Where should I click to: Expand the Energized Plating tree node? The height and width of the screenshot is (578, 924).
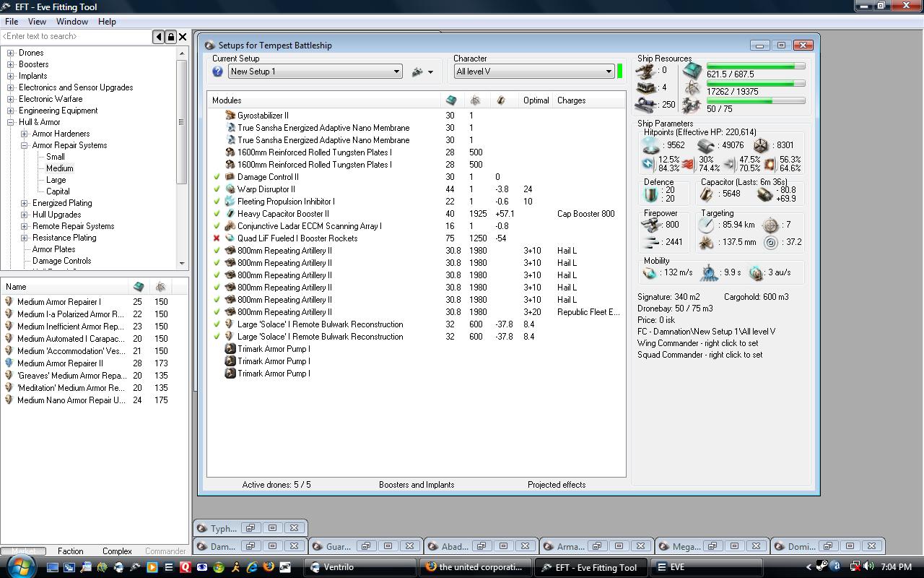tap(24, 203)
